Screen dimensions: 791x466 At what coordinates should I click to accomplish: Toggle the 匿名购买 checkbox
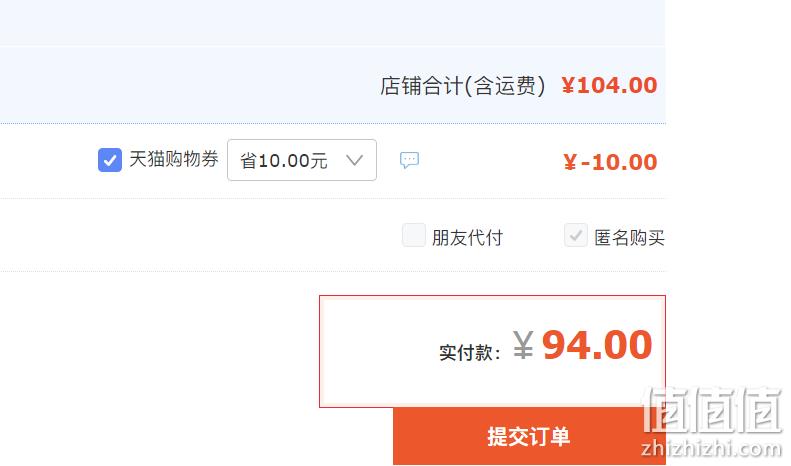[576, 235]
